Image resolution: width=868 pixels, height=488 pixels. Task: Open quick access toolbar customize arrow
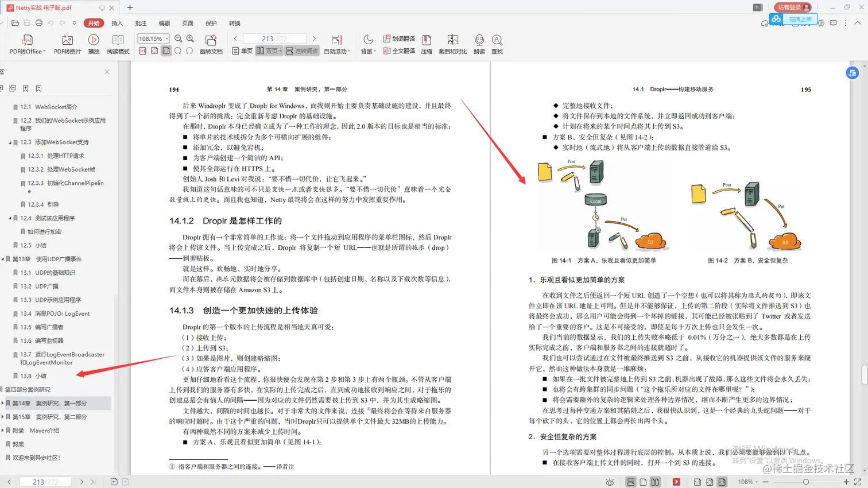click(74, 23)
